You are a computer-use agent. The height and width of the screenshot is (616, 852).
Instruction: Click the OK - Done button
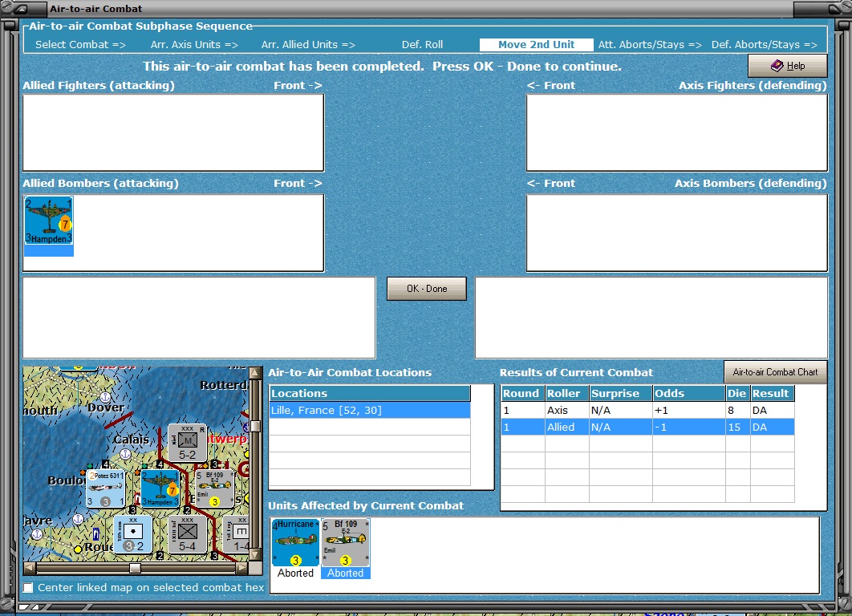[427, 289]
